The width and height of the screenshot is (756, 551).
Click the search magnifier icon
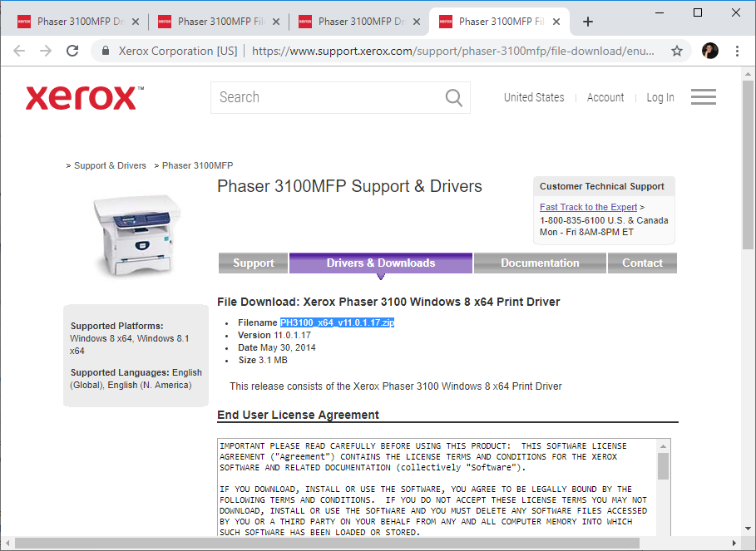point(454,97)
